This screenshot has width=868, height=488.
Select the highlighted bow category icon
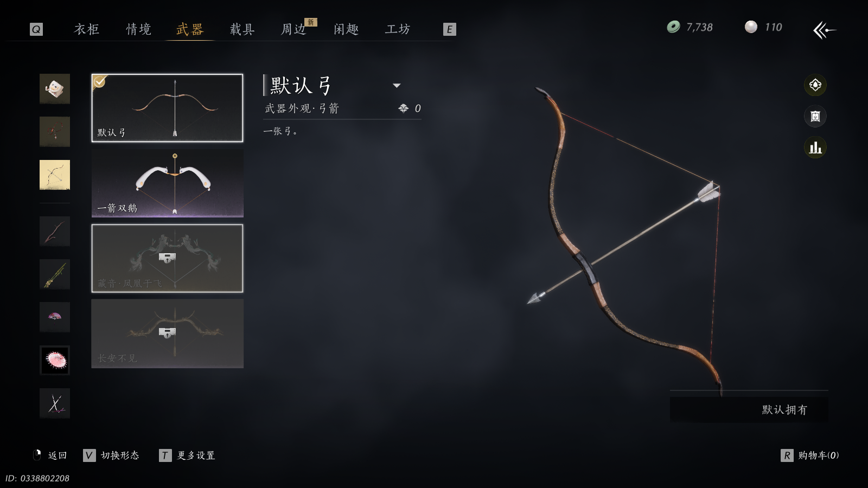coord(55,175)
